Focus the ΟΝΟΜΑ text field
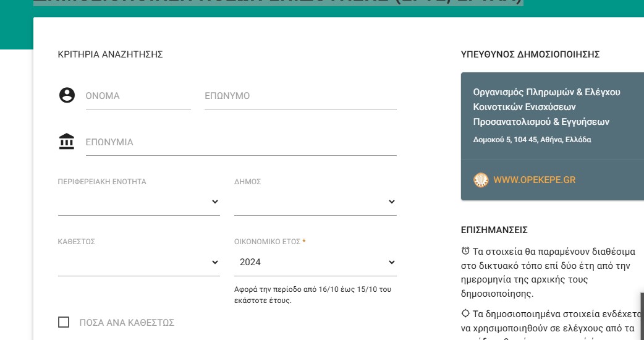The height and width of the screenshot is (340, 644). [138, 96]
